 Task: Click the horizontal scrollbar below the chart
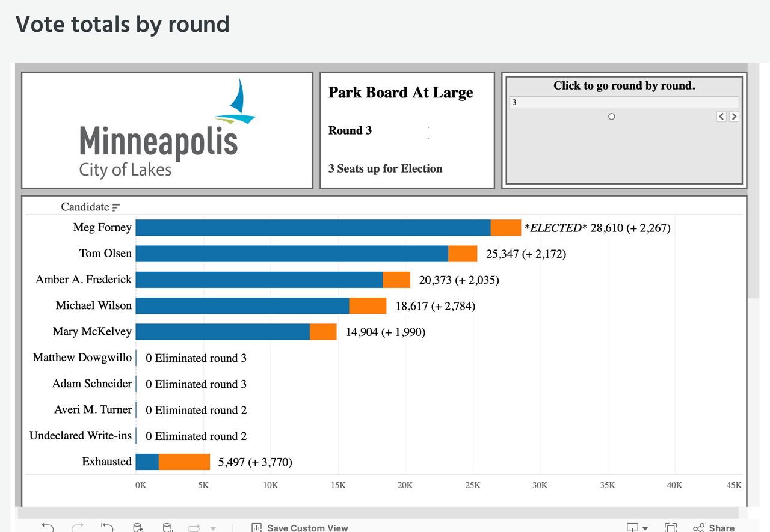click(x=378, y=513)
